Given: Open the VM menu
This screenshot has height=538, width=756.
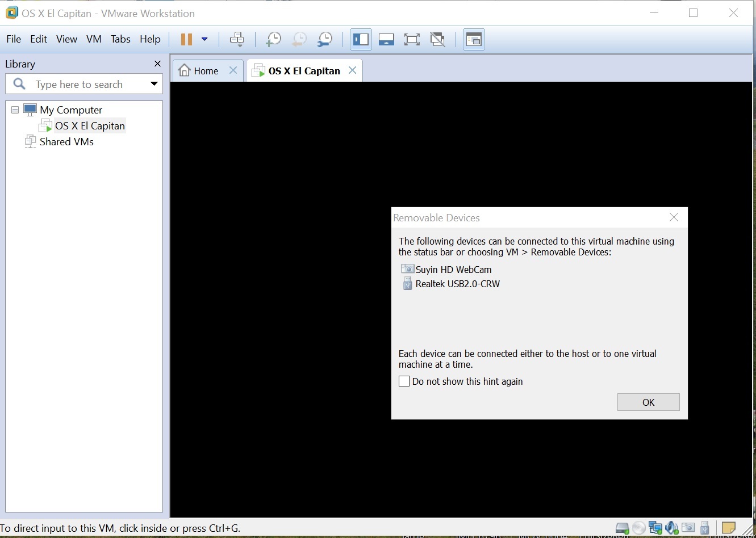Looking at the screenshot, I should 94,39.
